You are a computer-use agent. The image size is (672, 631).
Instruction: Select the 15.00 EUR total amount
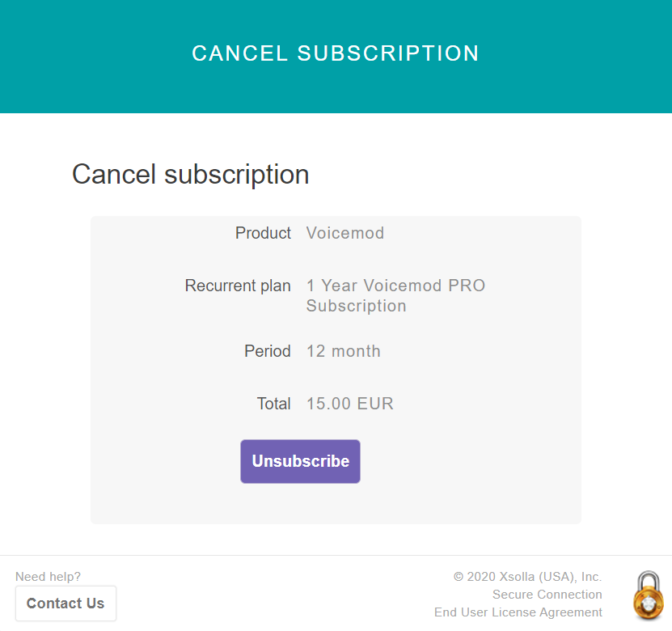point(349,404)
